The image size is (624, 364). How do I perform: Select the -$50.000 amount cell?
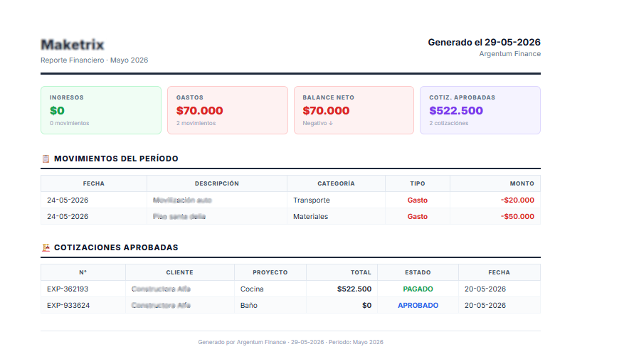tap(495, 216)
